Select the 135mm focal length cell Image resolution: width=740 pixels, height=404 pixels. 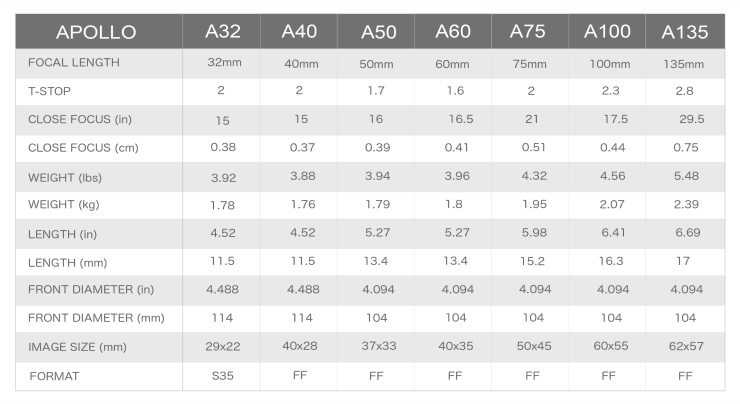point(685,64)
